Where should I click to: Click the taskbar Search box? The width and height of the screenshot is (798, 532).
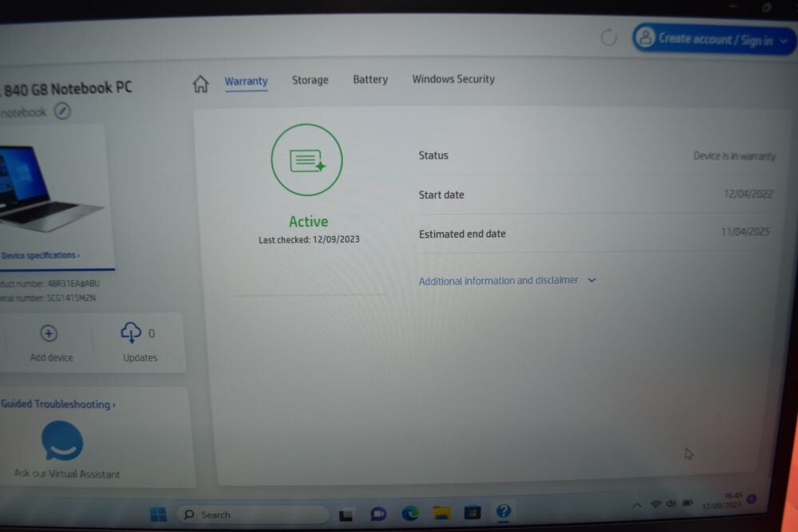pyautogui.click(x=252, y=514)
